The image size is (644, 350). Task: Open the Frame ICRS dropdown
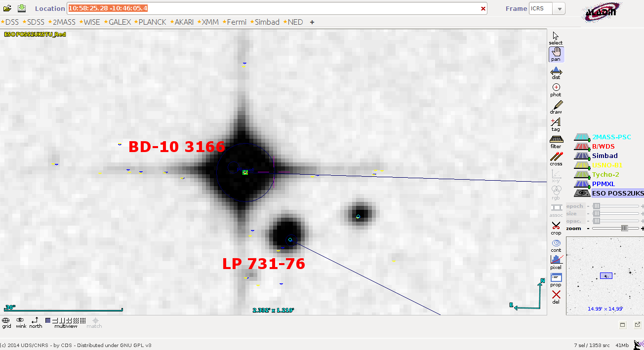559,9
